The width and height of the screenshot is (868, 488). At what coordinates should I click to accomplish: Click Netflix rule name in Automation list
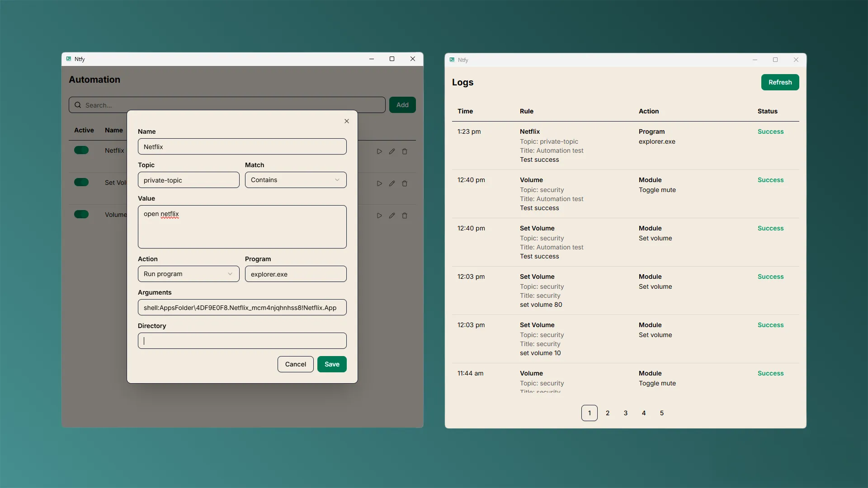pyautogui.click(x=114, y=150)
